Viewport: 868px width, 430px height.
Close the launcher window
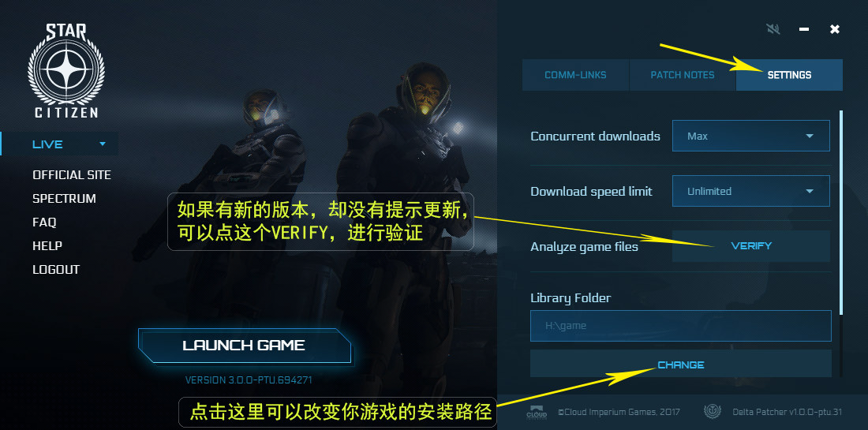pyautogui.click(x=835, y=28)
